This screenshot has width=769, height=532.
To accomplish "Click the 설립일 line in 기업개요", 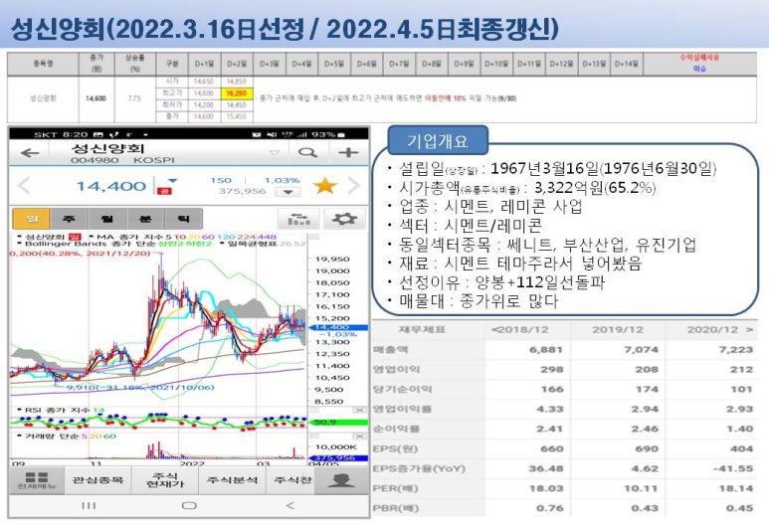I will 558,169.
